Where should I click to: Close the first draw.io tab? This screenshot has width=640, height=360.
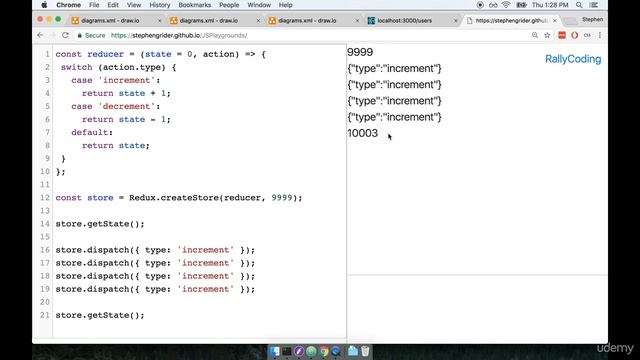click(160, 20)
